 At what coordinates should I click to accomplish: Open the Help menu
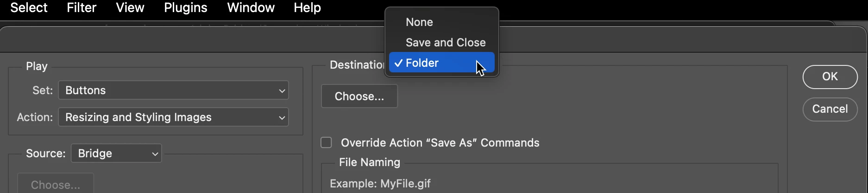(307, 8)
